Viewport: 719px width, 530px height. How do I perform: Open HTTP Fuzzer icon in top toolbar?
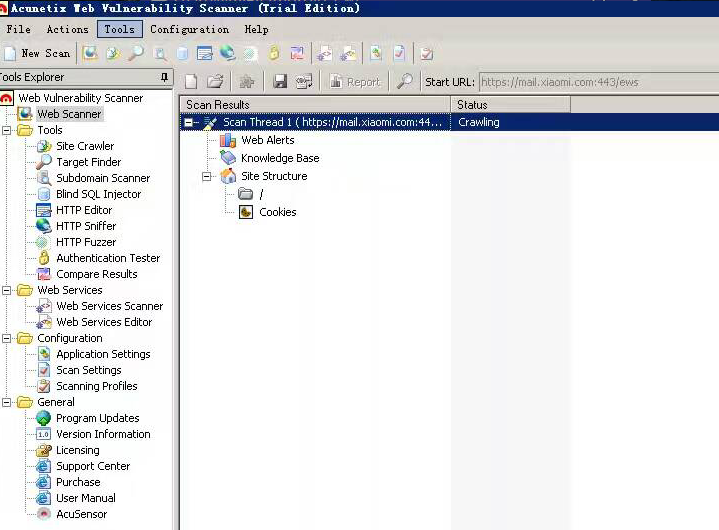click(250, 54)
